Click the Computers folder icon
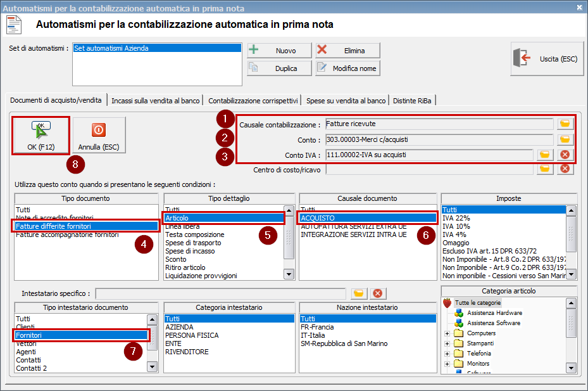Viewport: 588px width, 391px height. (458, 333)
